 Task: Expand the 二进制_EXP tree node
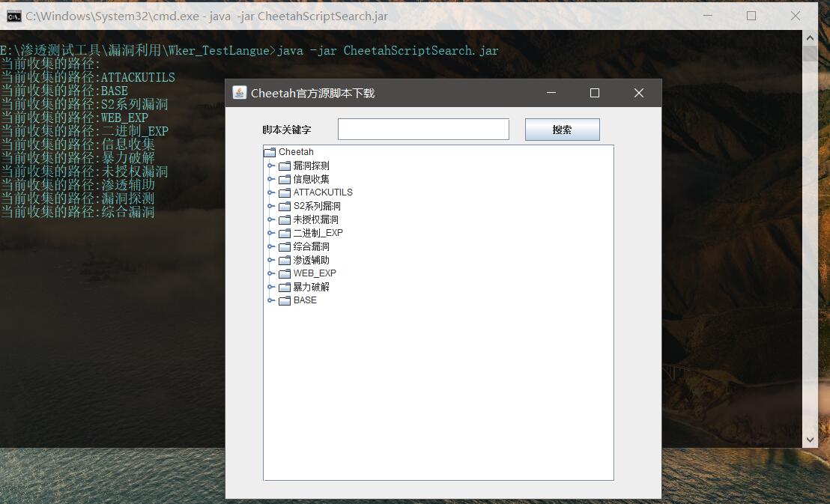271,233
